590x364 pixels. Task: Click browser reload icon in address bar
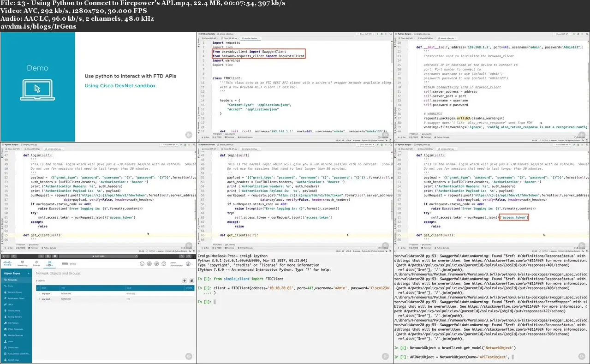(136, 256)
